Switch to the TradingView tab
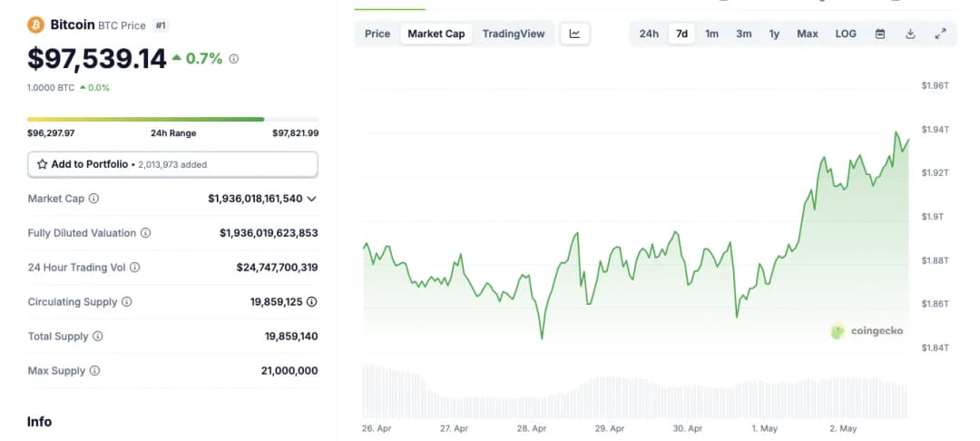 tap(514, 34)
